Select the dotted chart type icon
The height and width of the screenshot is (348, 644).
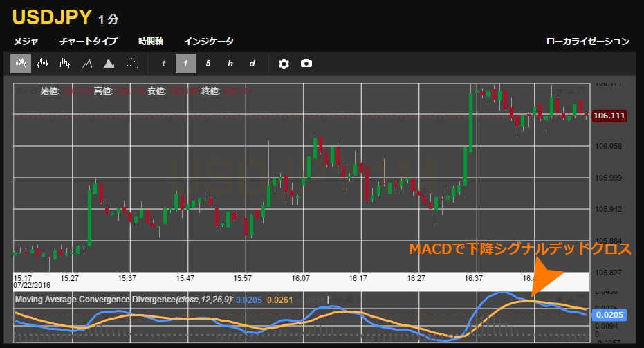click(132, 64)
